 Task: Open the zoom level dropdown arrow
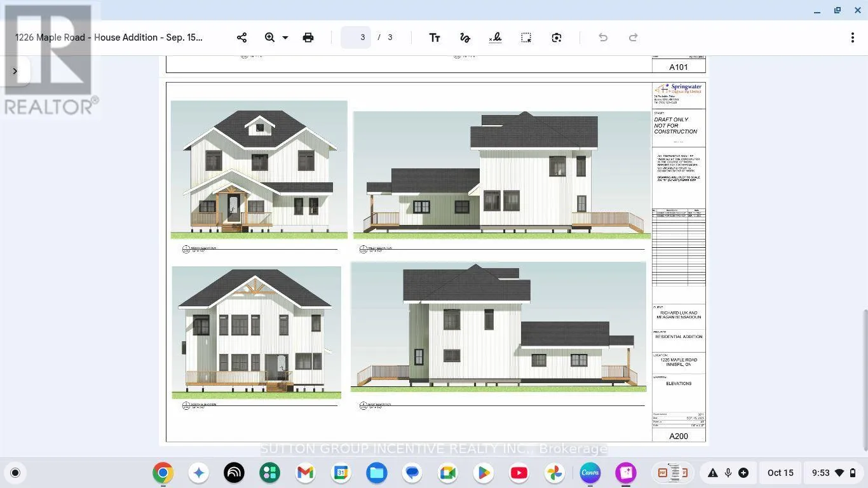pos(285,37)
